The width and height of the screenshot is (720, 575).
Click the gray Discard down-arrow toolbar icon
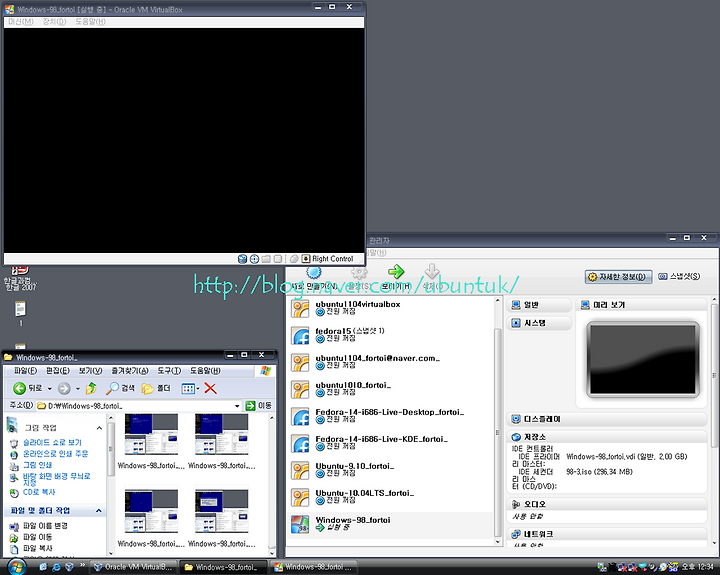click(x=432, y=271)
